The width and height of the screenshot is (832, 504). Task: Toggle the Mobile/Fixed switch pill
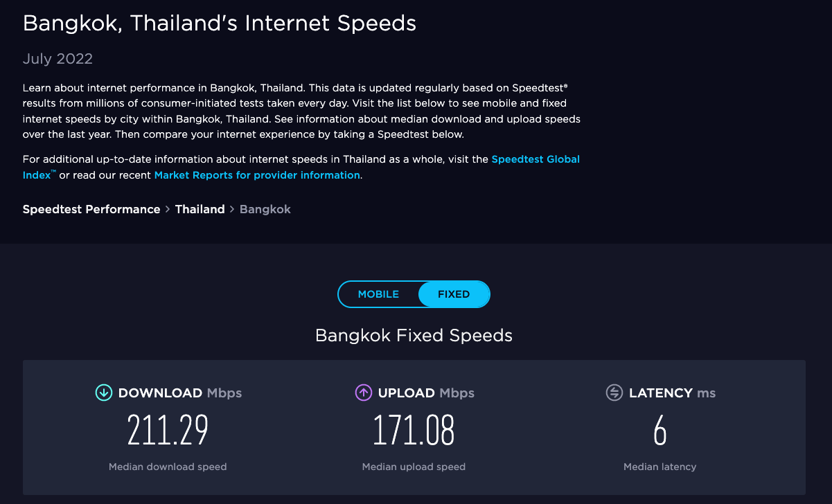coord(414,294)
